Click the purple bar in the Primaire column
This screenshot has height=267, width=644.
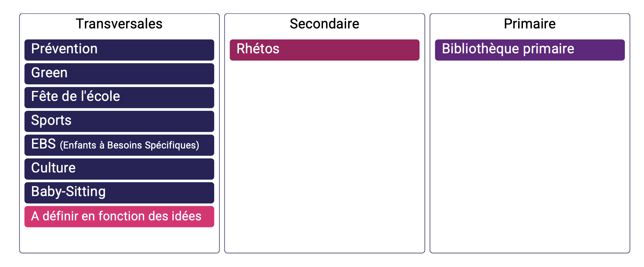530,50
